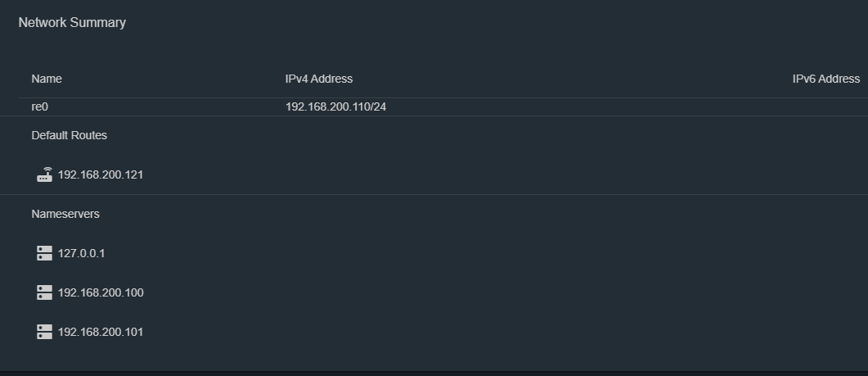The width and height of the screenshot is (868, 376).
Task: Select nameserver address 192.168.200.100
Action: pyautogui.click(x=100, y=292)
